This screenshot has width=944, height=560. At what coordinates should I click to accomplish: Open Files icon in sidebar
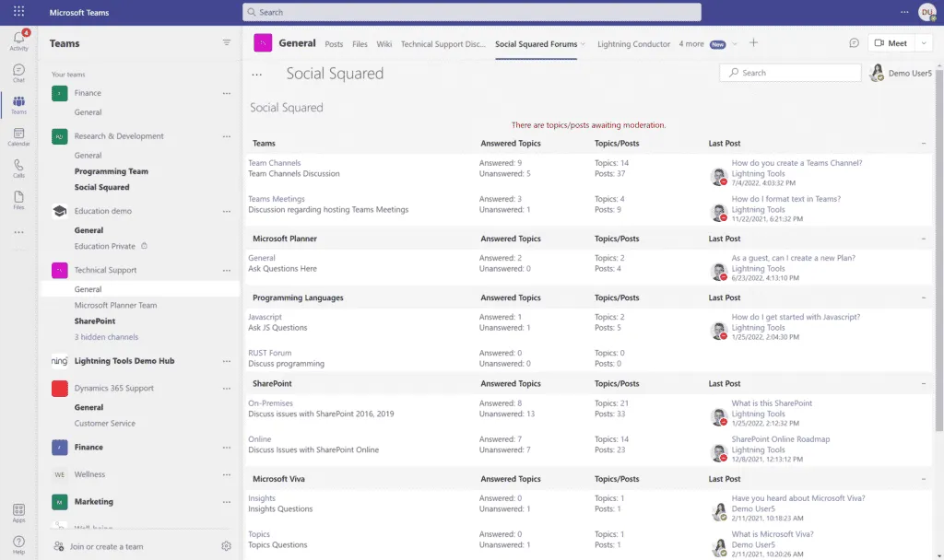tap(18, 199)
